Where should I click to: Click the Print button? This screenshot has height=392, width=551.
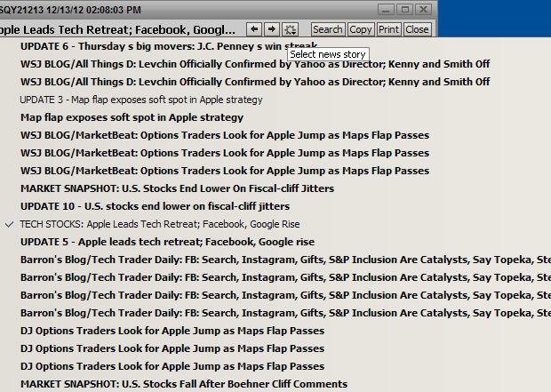click(x=388, y=29)
